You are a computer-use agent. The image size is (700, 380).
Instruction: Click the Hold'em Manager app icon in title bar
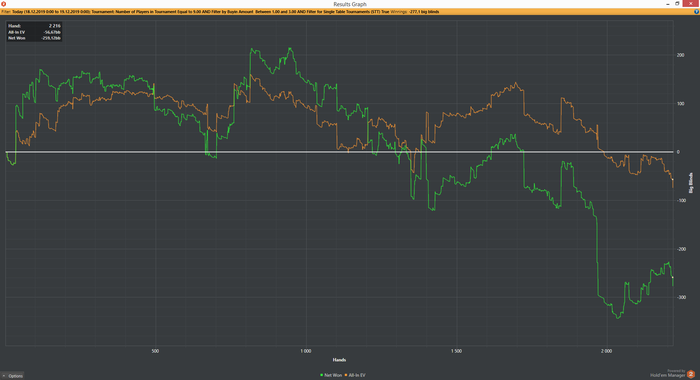(x=3, y=4)
